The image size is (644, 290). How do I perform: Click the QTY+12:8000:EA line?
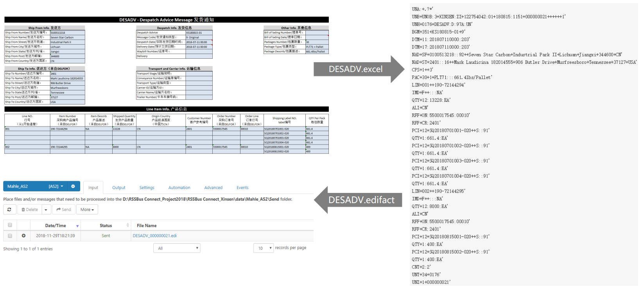click(x=430, y=206)
